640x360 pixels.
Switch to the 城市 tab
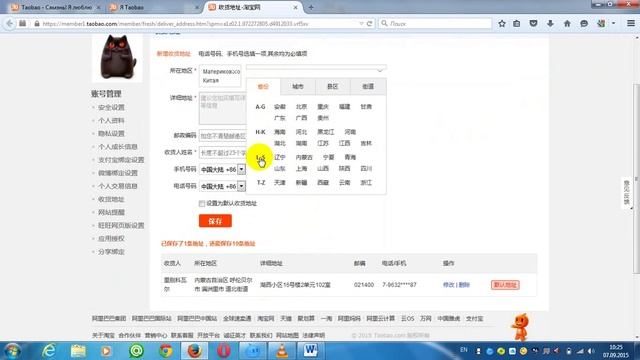click(x=298, y=87)
